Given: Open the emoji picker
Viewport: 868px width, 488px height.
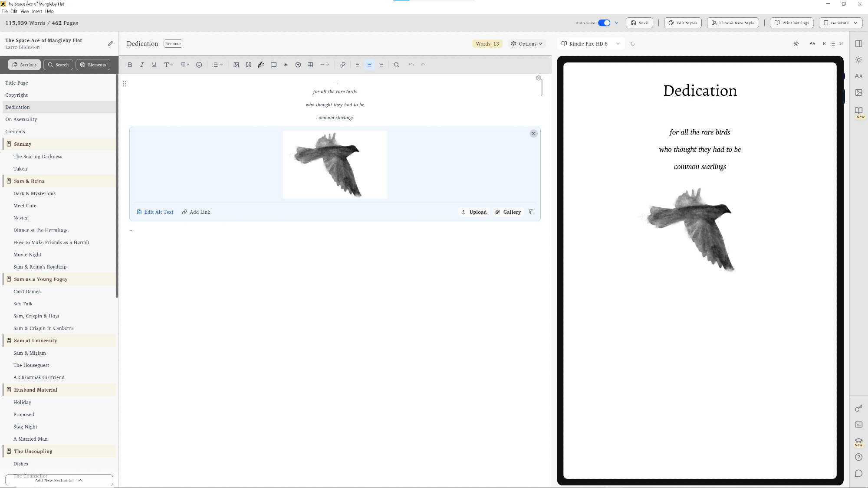Looking at the screenshot, I should tap(199, 65).
